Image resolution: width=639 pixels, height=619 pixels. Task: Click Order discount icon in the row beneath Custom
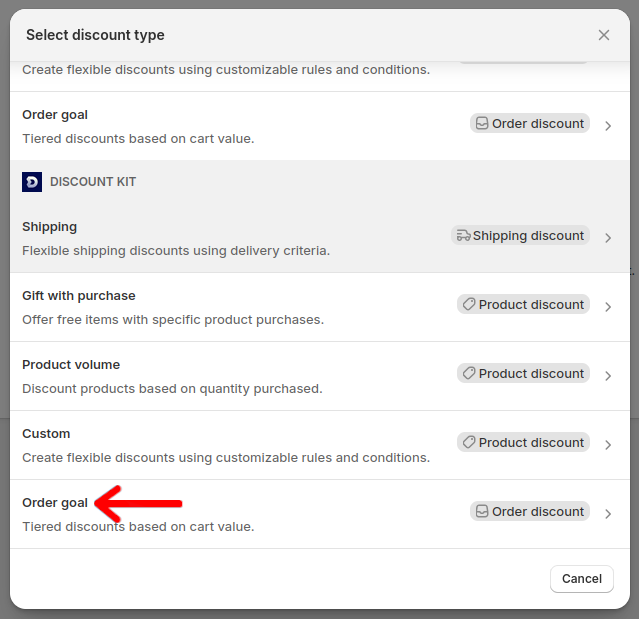click(x=481, y=512)
